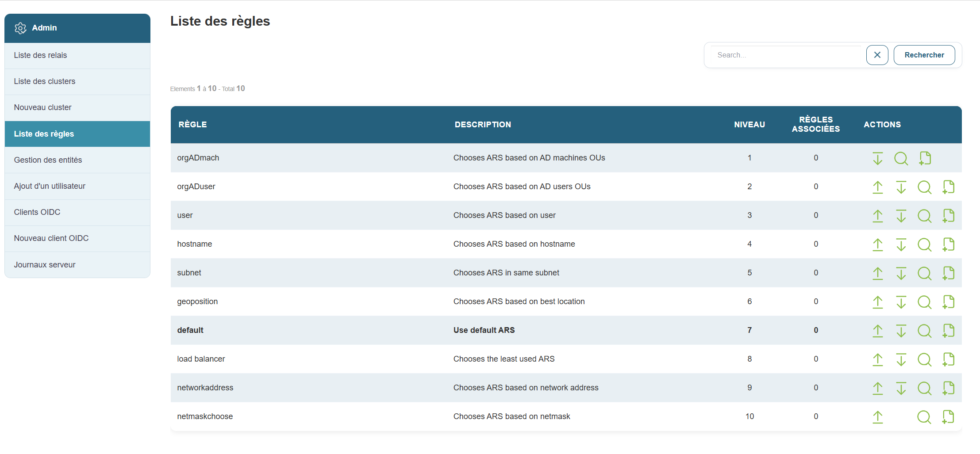This screenshot has width=980, height=454.
Task: Move load balancer rule down
Action: tap(901, 359)
